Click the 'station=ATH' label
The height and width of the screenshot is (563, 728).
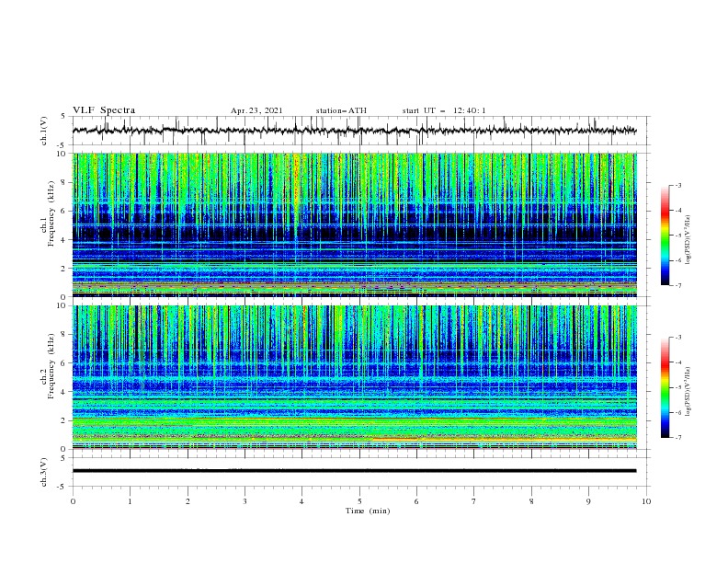coord(341,110)
